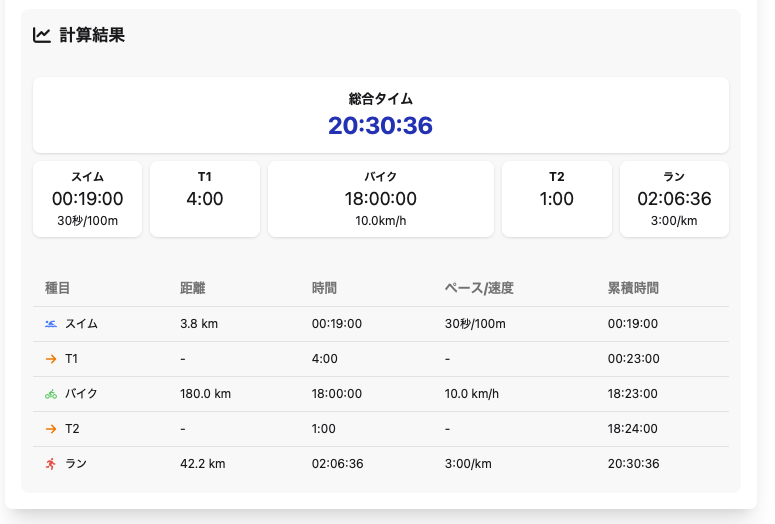Viewport: 775px width, 524px height.
Task: Click the ペース/速度 column header
Action: 479,288
